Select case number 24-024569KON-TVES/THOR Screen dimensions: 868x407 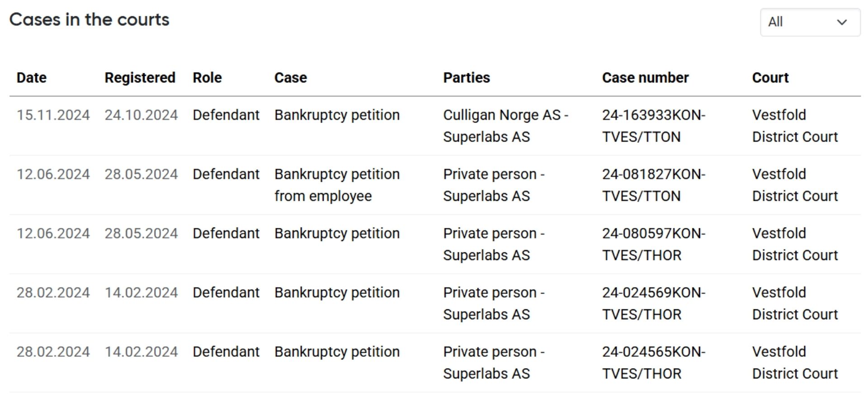coord(653,303)
